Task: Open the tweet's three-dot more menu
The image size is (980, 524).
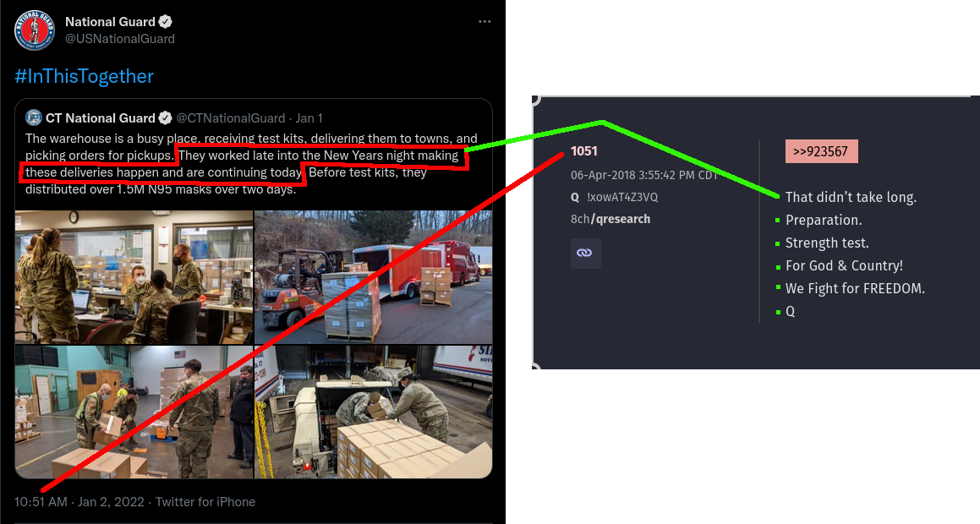Action: tap(485, 21)
